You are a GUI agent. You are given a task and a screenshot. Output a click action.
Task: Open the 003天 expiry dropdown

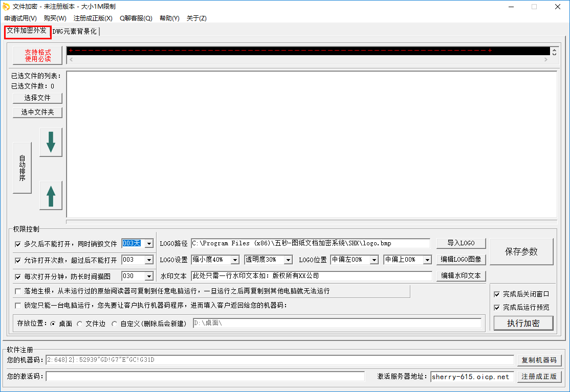click(149, 244)
